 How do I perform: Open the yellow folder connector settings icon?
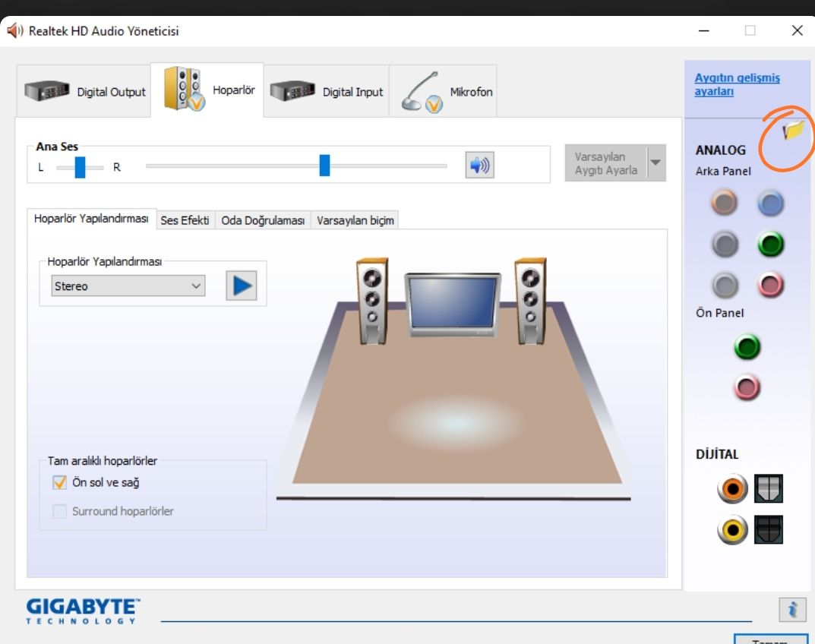(x=793, y=130)
